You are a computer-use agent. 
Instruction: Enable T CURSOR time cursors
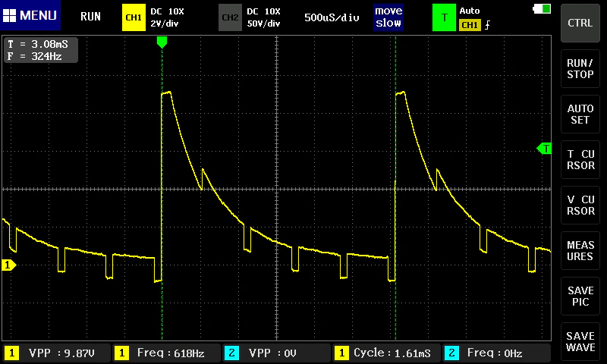580,159
